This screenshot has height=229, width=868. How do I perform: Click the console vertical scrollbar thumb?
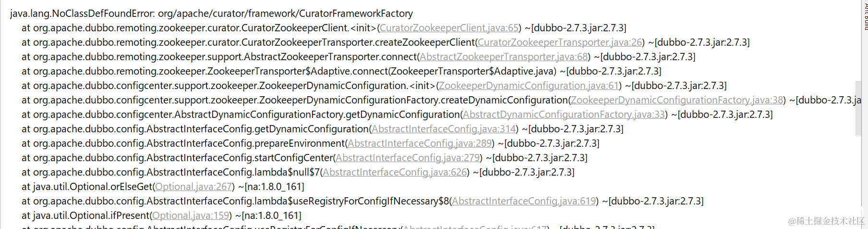(858, 108)
